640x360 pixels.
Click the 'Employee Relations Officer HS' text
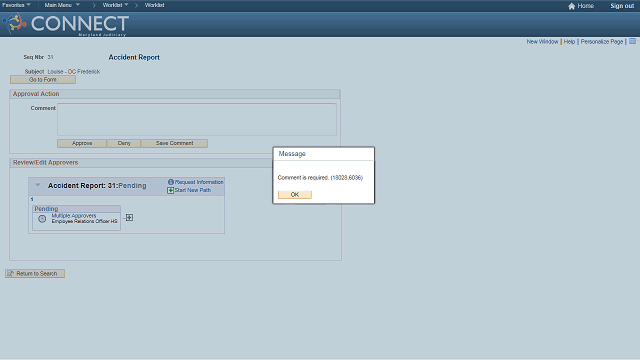84,221
